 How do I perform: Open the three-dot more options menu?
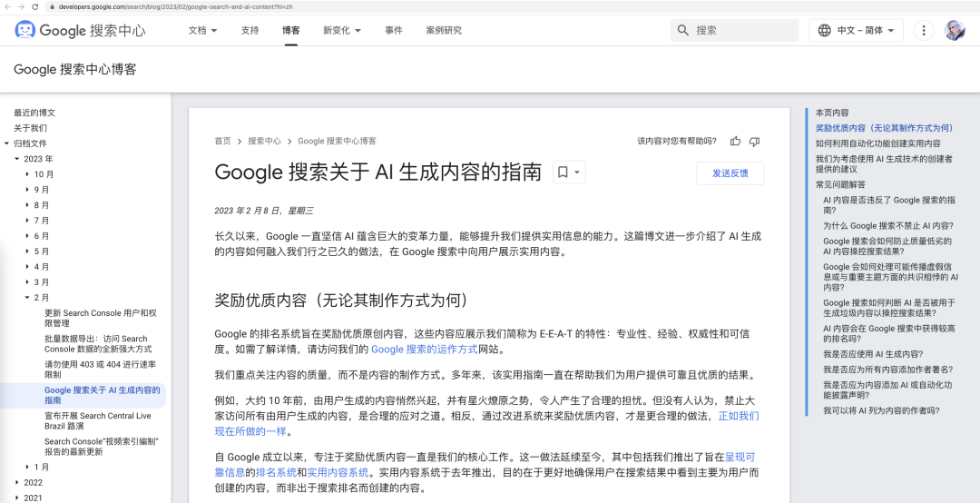click(x=924, y=30)
